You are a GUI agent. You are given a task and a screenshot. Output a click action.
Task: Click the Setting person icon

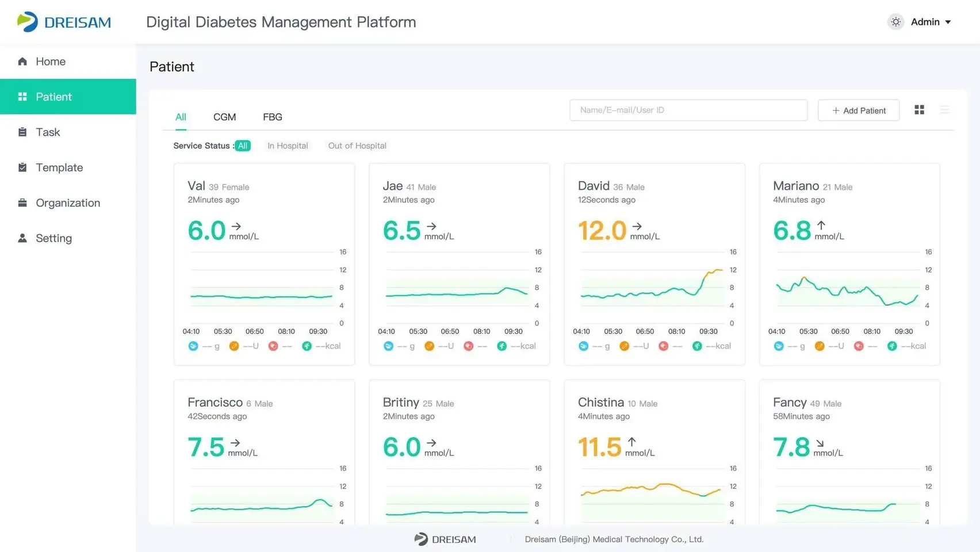point(22,238)
